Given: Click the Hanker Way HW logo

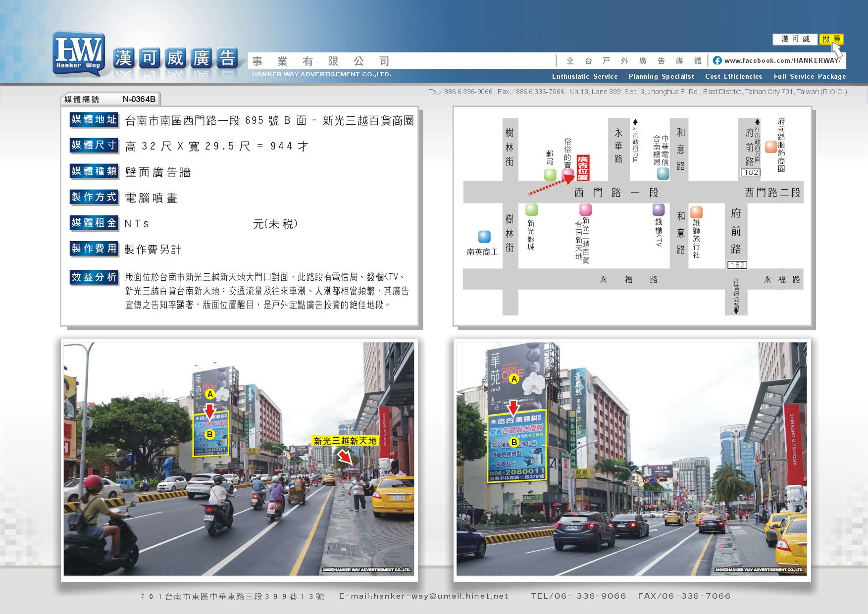Looking at the screenshot, I should 79,53.
